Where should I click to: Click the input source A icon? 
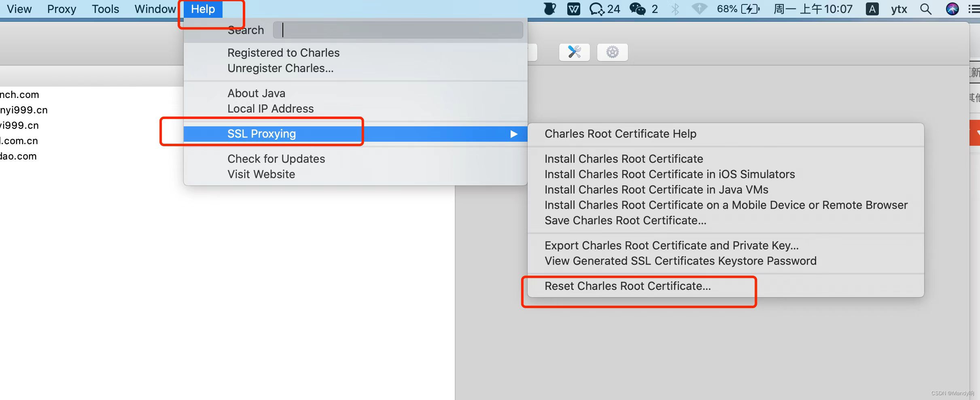[x=872, y=9]
